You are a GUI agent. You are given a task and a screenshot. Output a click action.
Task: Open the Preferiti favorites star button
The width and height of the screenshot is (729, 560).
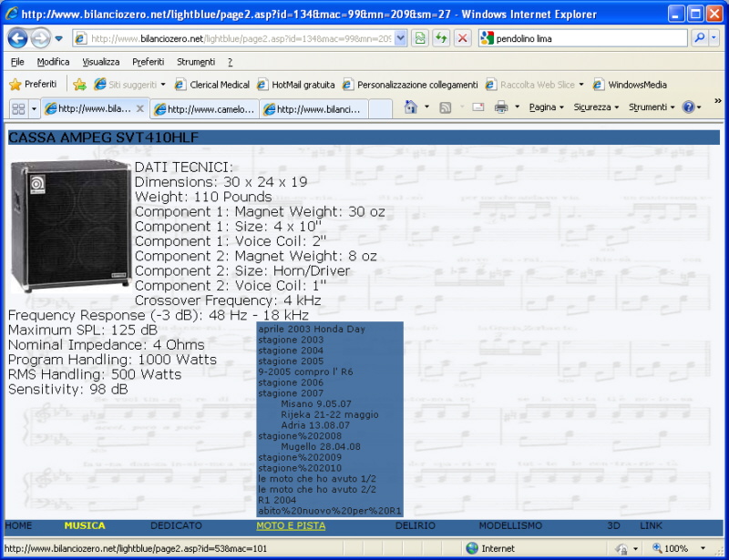tap(33, 84)
